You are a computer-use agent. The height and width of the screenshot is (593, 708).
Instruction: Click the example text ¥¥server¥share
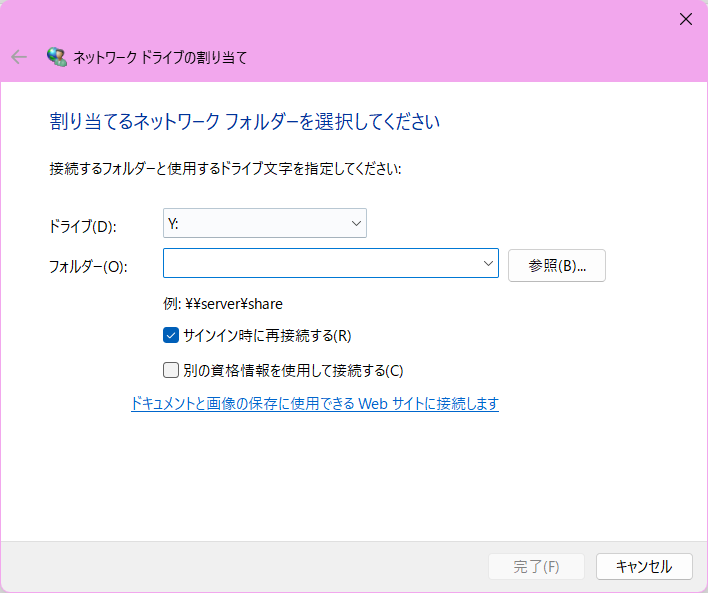[234, 304]
